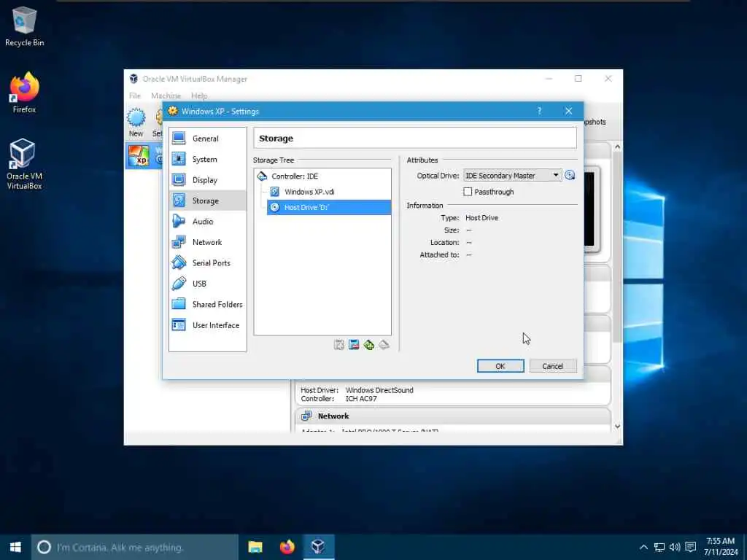Image resolution: width=747 pixels, height=560 pixels.
Task: Click the VirtualBox Manager details scroll up arrow
Action: (x=617, y=147)
